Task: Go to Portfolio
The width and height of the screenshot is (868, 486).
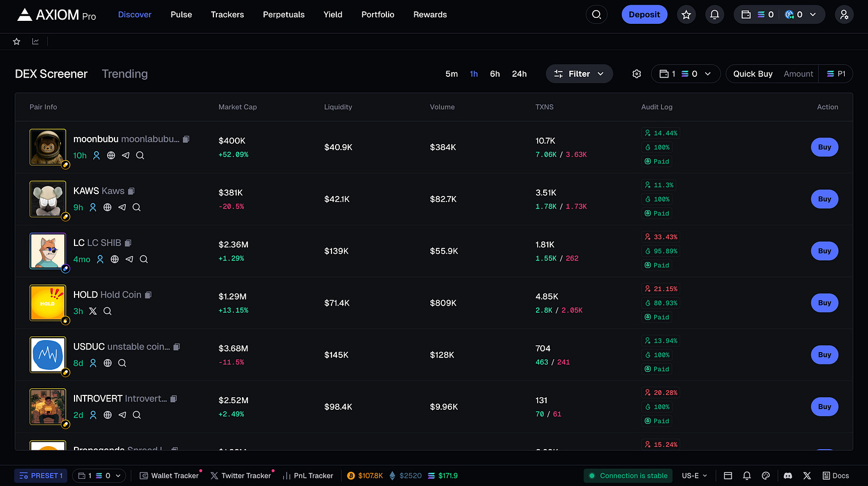Action: pyautogui.click(x=378, y=14)
